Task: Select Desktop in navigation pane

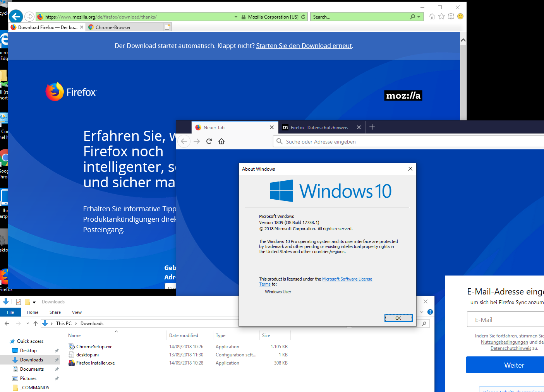Action: (28, 351)
